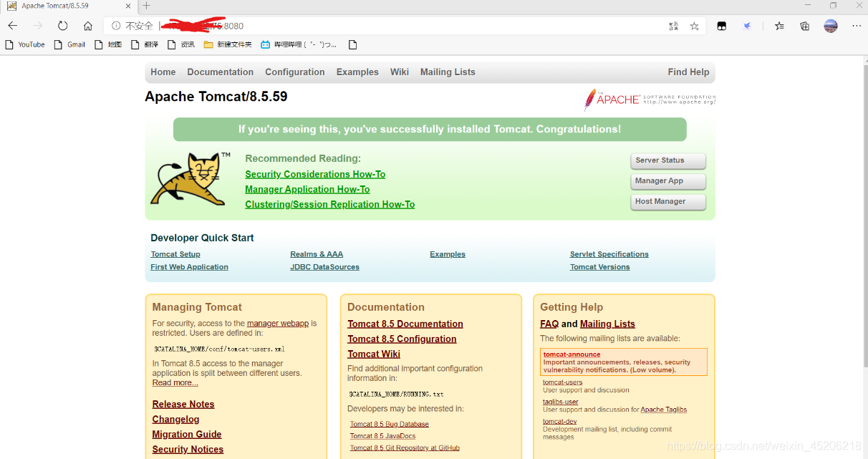Open Home in Tomcat navigation bar
868x459 pixels.
point(163,72)
